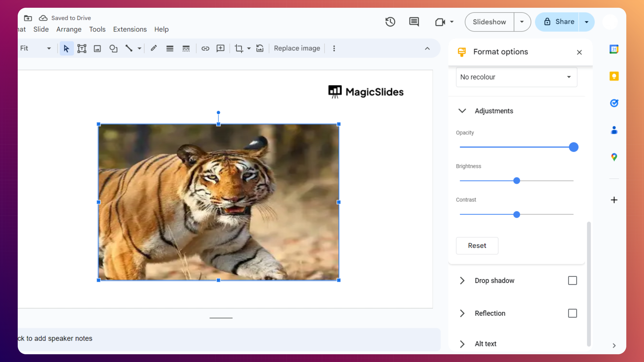644x362 pixels.
Task: Enable the Drop shadow checkbox
Action: tap(572, 280)
